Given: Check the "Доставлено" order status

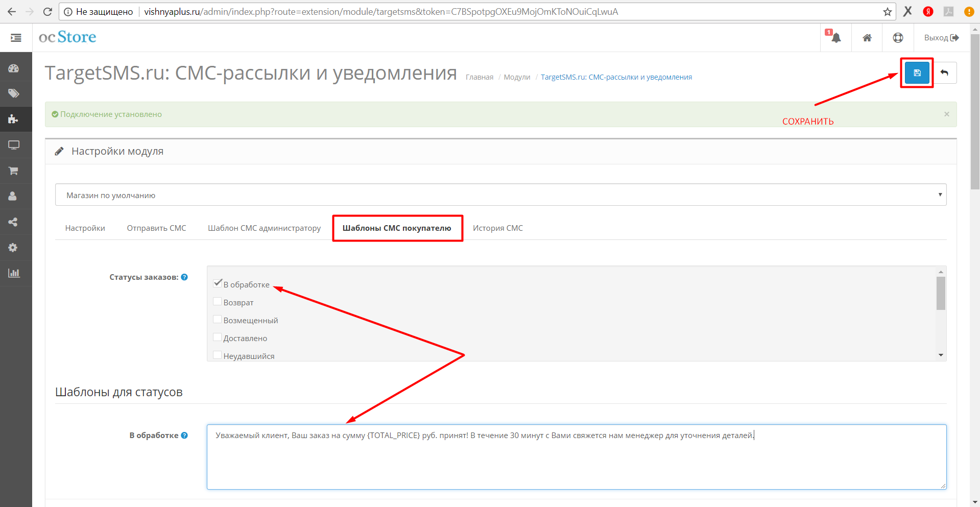Looking at the screenshot, I should pos(218,337).
